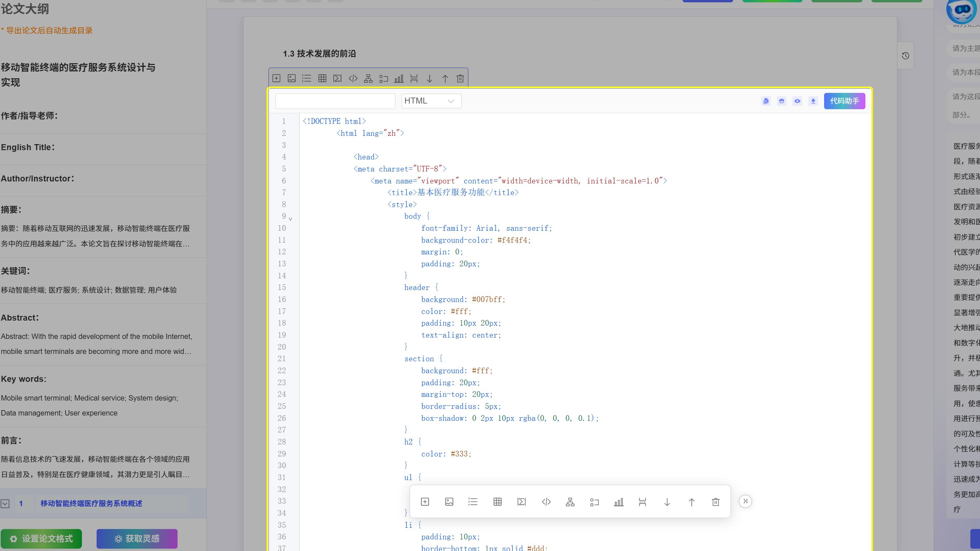980x551 pixels.
Task: Collapse chapter 1 outline with its chevron
Action: pyautogui.click(x=5, y=503)
